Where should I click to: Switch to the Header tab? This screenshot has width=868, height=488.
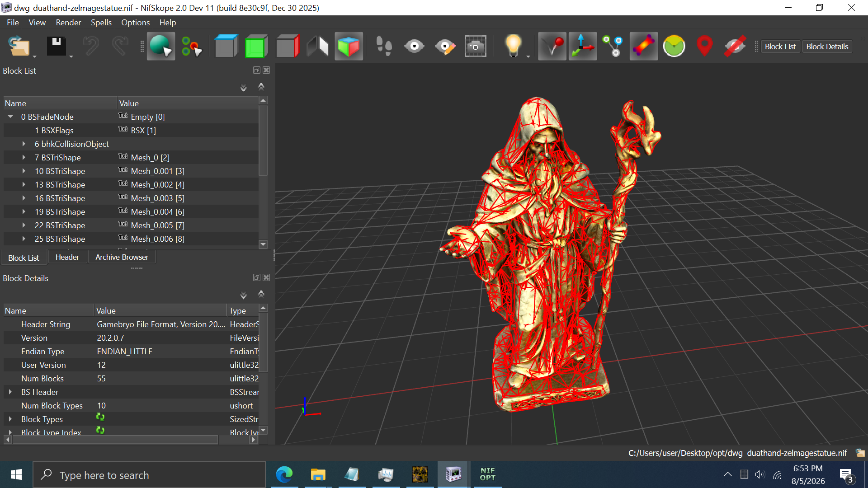pos(67,257)
